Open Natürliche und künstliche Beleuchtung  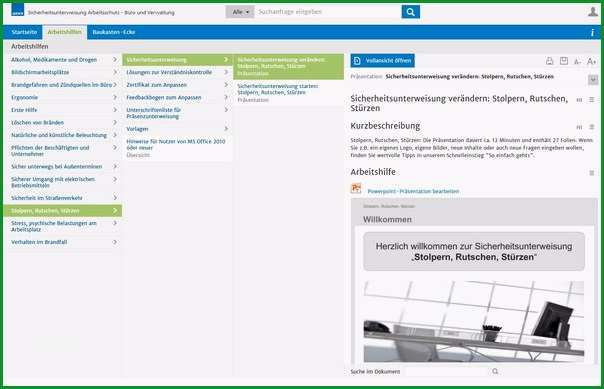pyautogui.click(x=63, y=135)
